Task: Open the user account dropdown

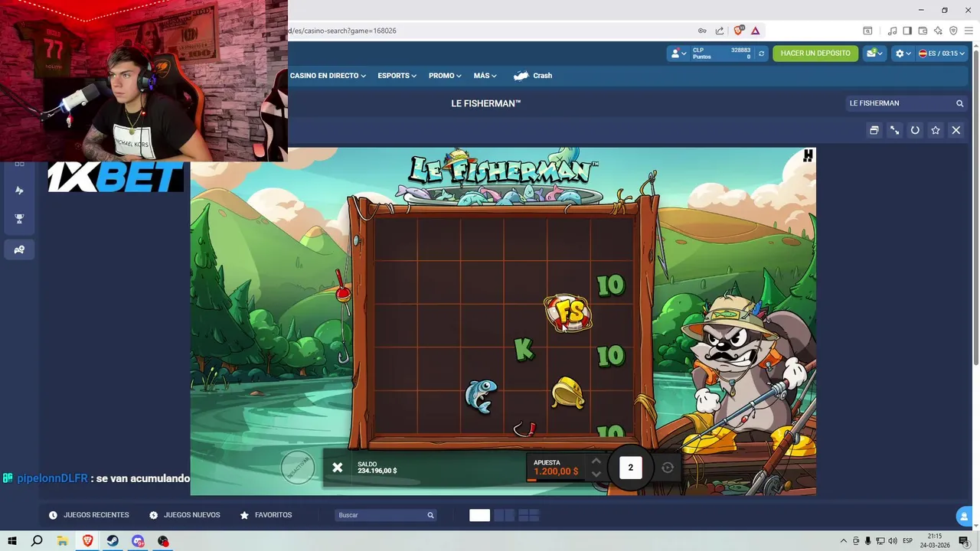Action: [678, 54]
